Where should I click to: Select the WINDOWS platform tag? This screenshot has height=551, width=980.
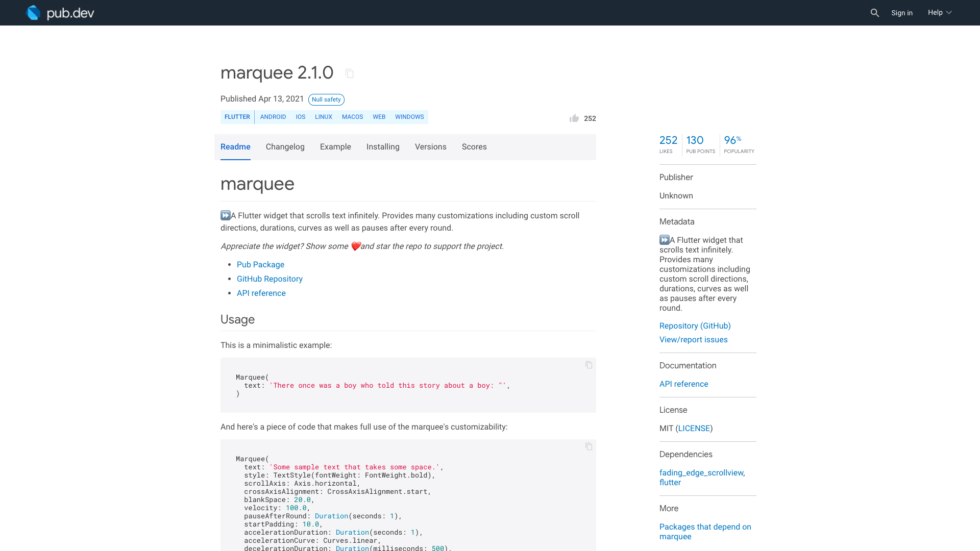point(409,117)
